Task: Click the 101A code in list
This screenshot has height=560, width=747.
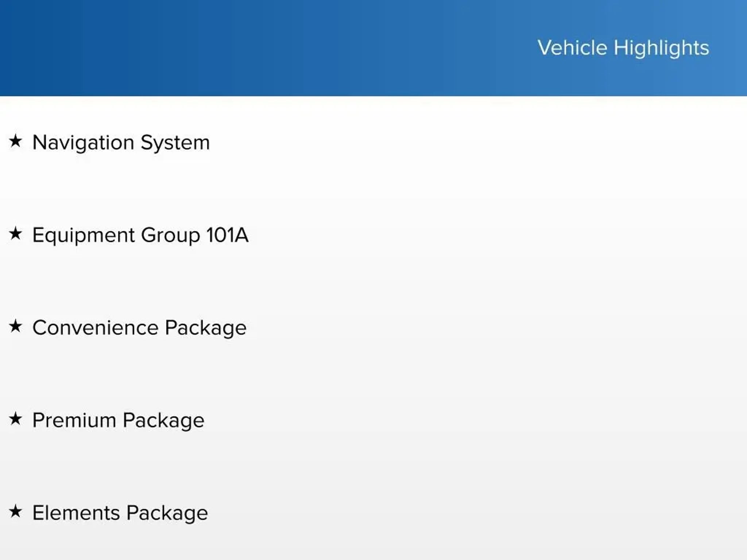Action: click(227, 235)
